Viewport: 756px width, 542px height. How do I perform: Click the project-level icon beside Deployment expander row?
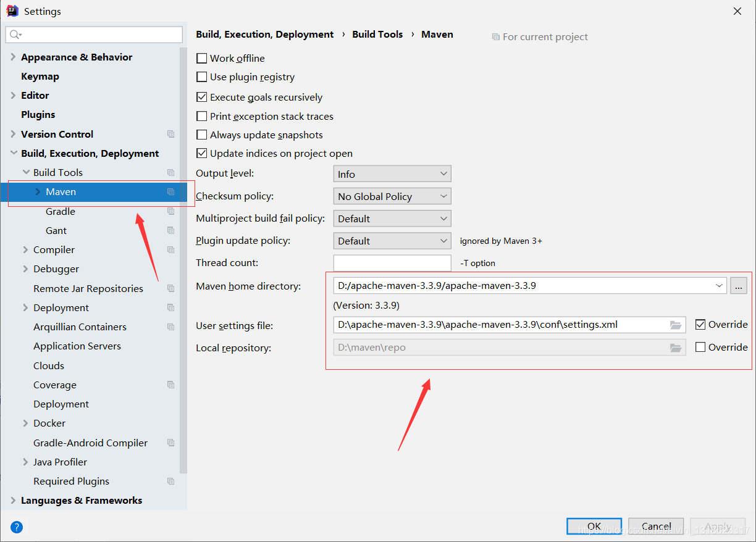click(x=171, y=307)
